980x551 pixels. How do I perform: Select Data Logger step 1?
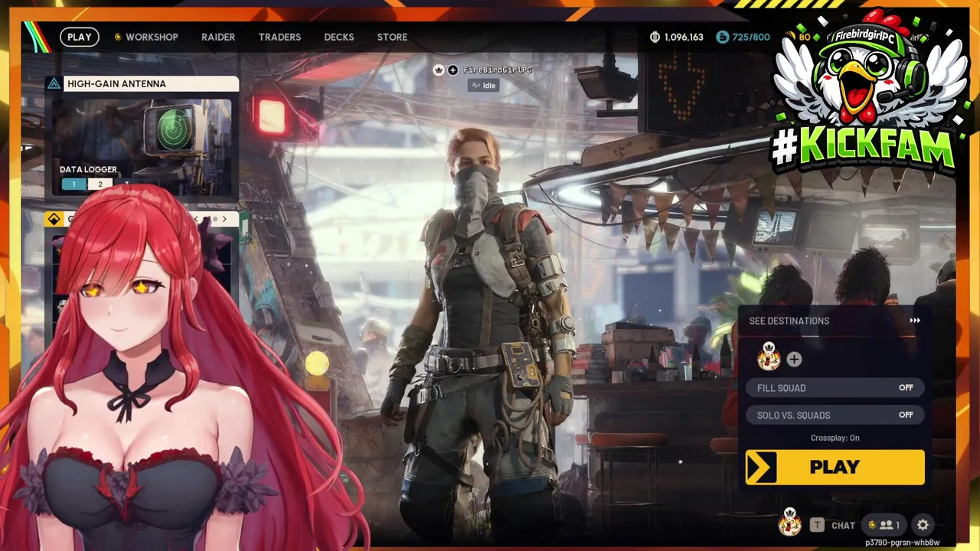coord(73,184)
